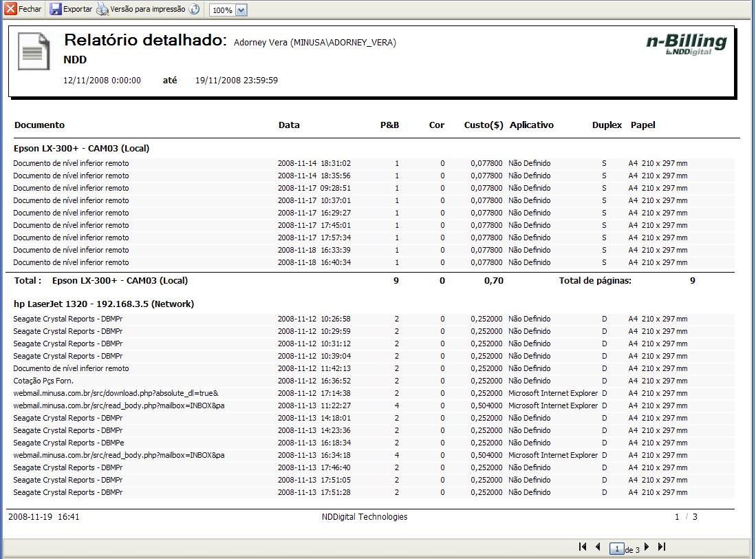
Task: Go to first page navigation icon
Action: click(583, 547)
